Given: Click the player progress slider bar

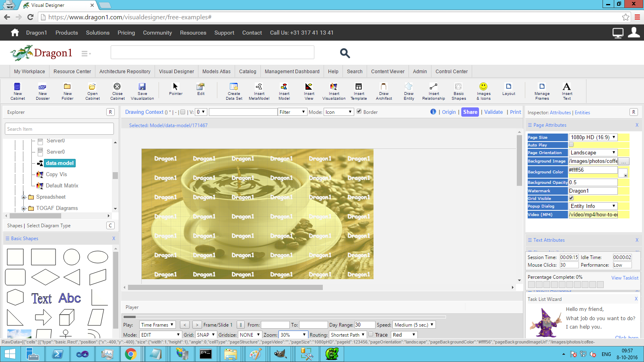Looking at the screenshot, I should (285, 317).
